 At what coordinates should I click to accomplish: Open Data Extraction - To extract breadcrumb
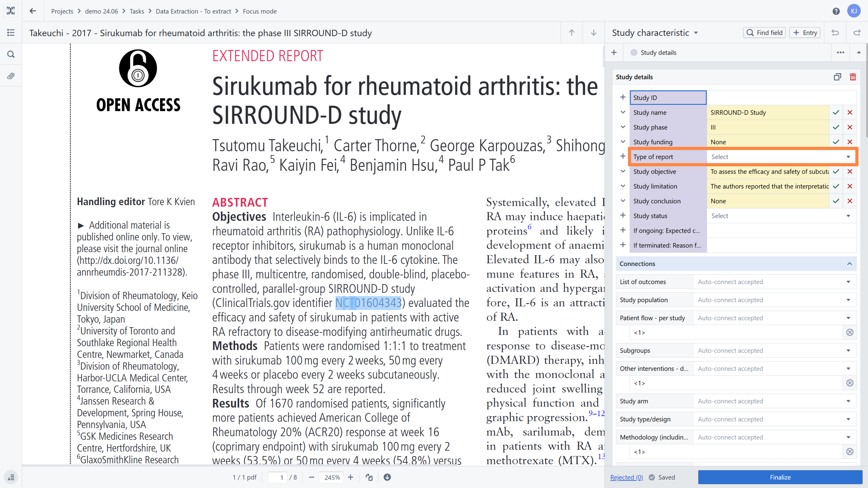[193, 11]
